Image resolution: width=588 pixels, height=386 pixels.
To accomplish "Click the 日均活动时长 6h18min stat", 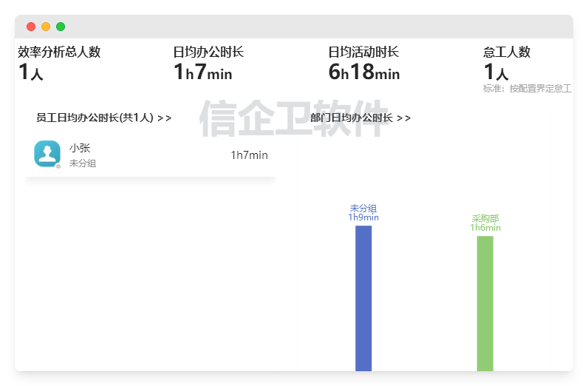I will (363, 72).
